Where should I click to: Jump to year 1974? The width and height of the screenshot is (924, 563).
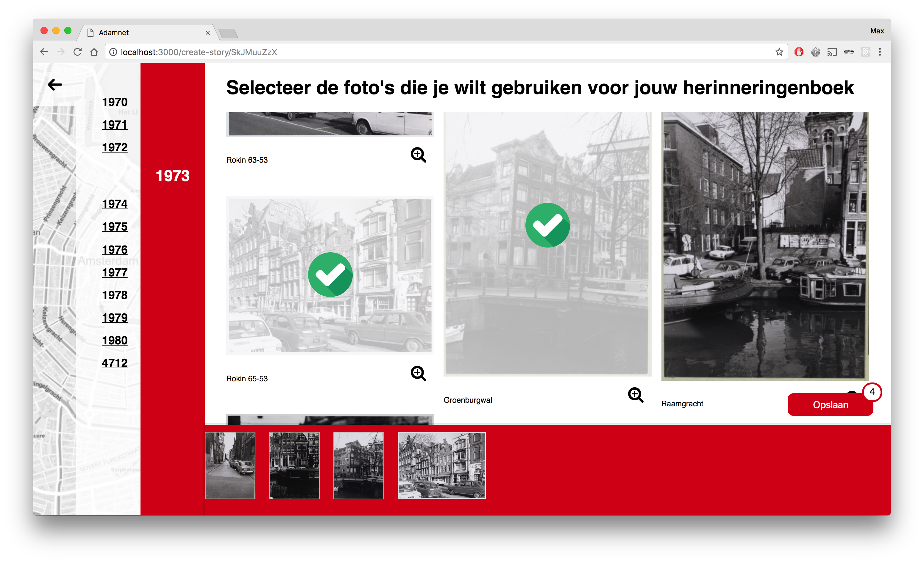pos(115,204)
